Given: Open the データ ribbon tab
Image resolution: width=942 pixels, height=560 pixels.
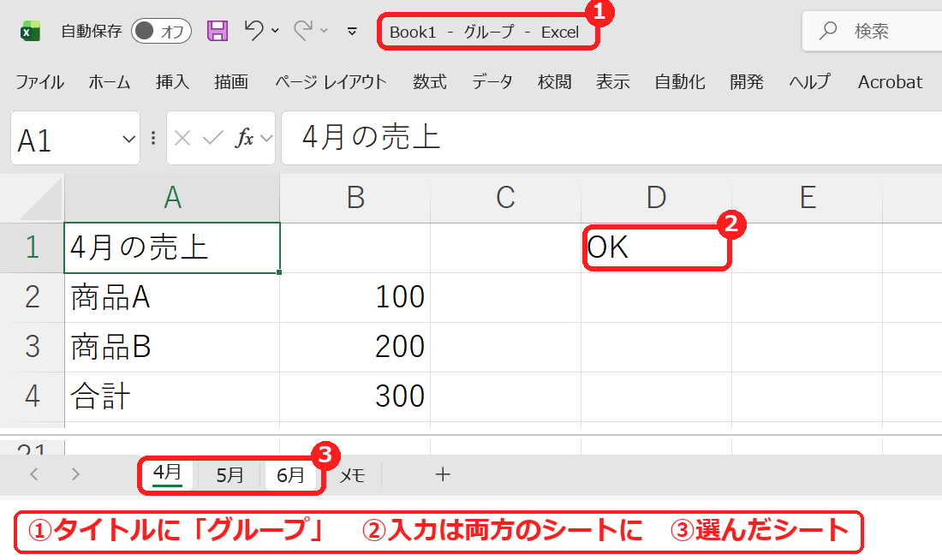Looking at the screenshot, I should 492,81.
